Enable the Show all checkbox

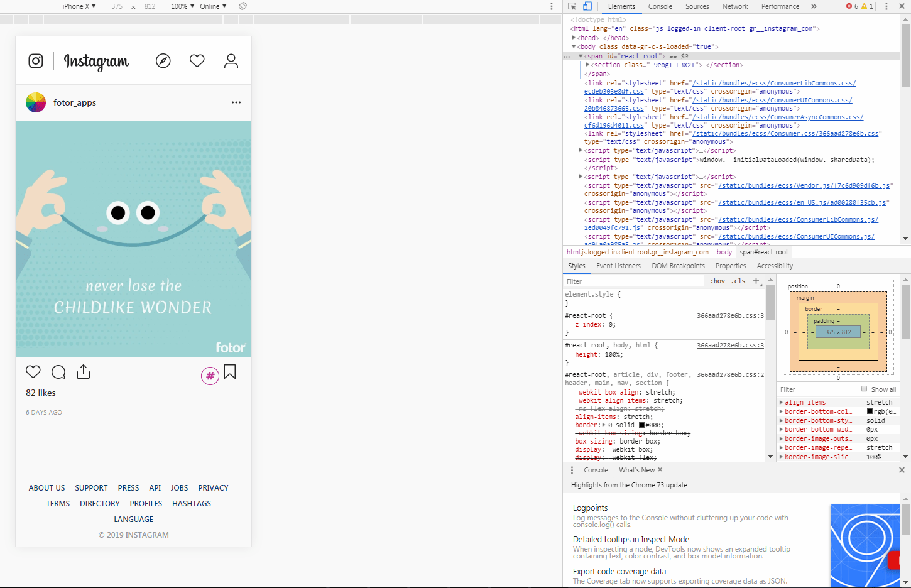pyautogui.click(x=864, y=389)
